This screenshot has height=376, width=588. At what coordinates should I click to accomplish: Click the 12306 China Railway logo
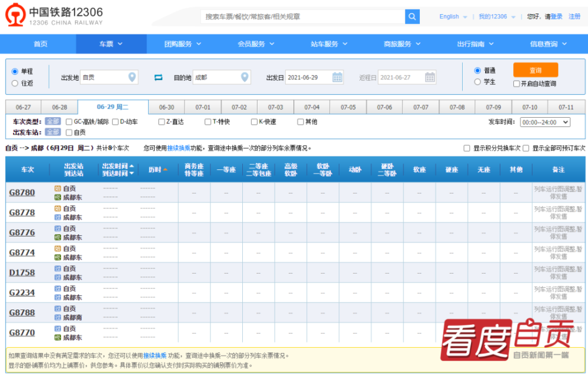click(54, 15)
